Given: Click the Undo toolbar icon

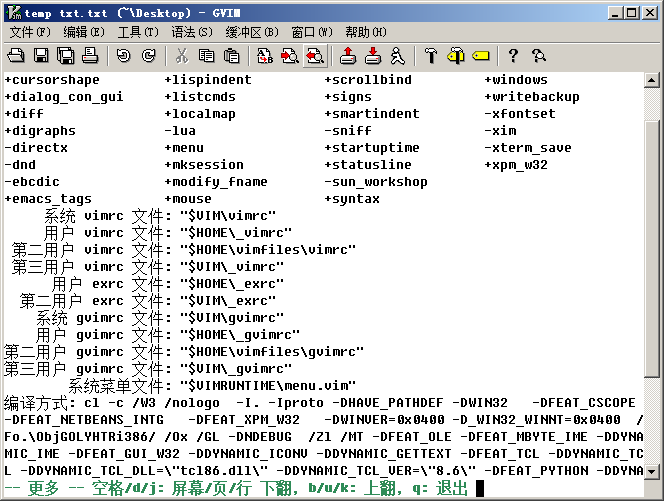Looking at the screenshot, I should pos(124,56).
